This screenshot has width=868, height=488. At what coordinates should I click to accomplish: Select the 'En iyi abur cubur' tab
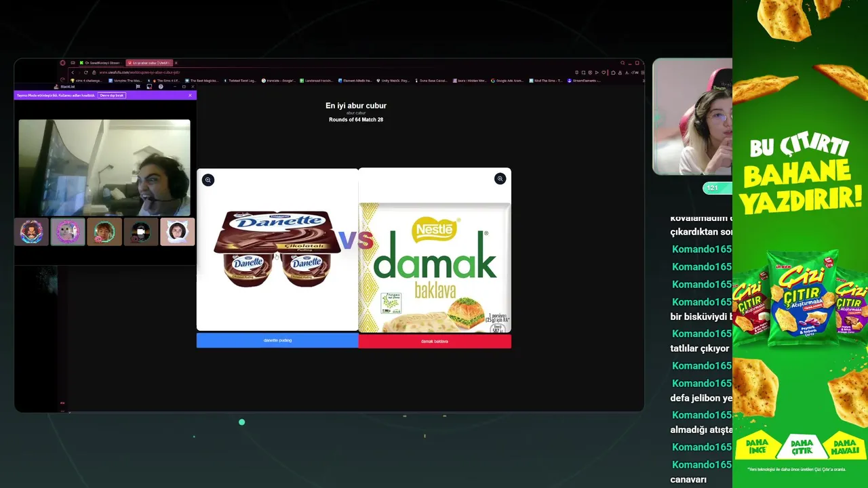(x=148, y=63)
